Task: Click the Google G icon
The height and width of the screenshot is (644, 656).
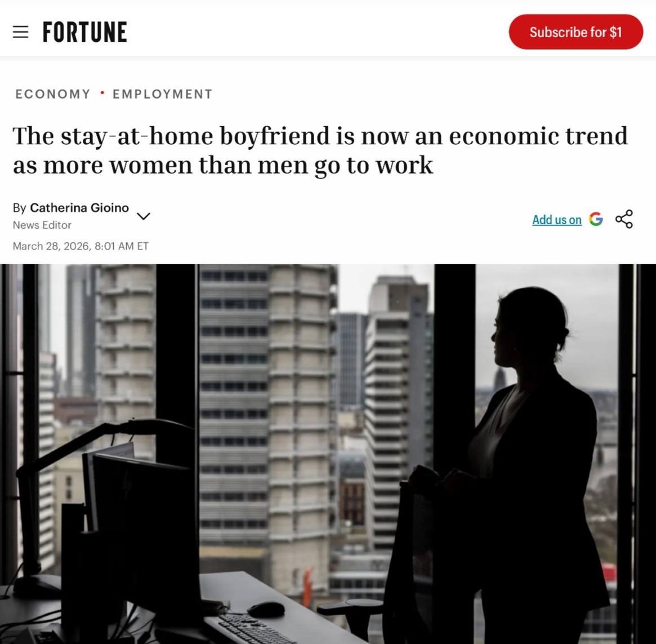Action: pos(596,219)
